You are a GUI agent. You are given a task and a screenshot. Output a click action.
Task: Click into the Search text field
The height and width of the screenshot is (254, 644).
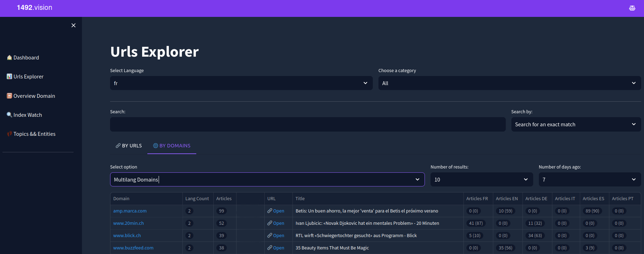(307, 125)
